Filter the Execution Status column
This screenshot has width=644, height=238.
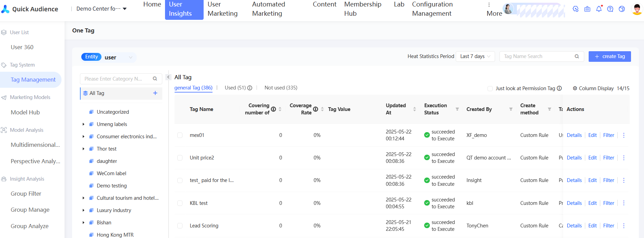457,109
